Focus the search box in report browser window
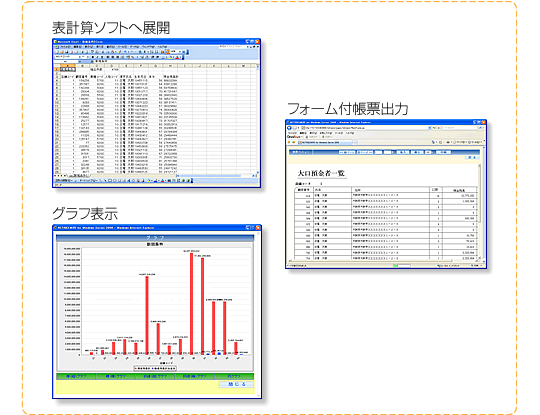The image size is (540, 415). coord(459,128)
